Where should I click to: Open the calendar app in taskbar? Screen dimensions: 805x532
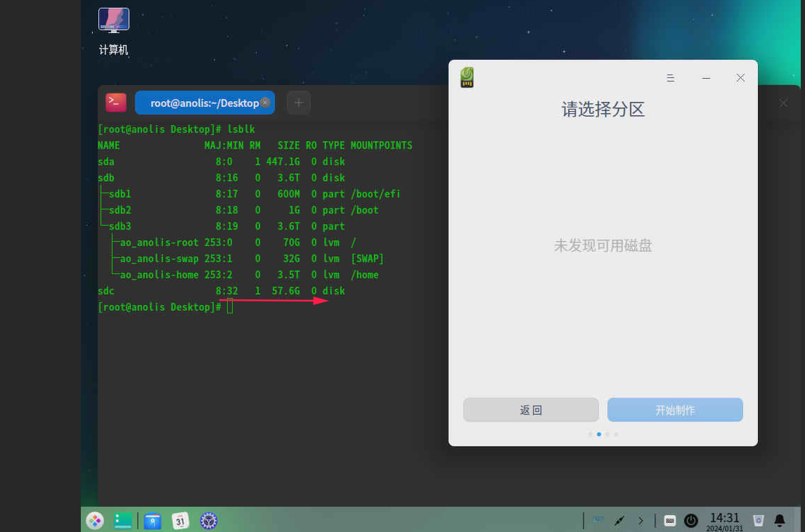pyautogui.click(x=181, y=521)
